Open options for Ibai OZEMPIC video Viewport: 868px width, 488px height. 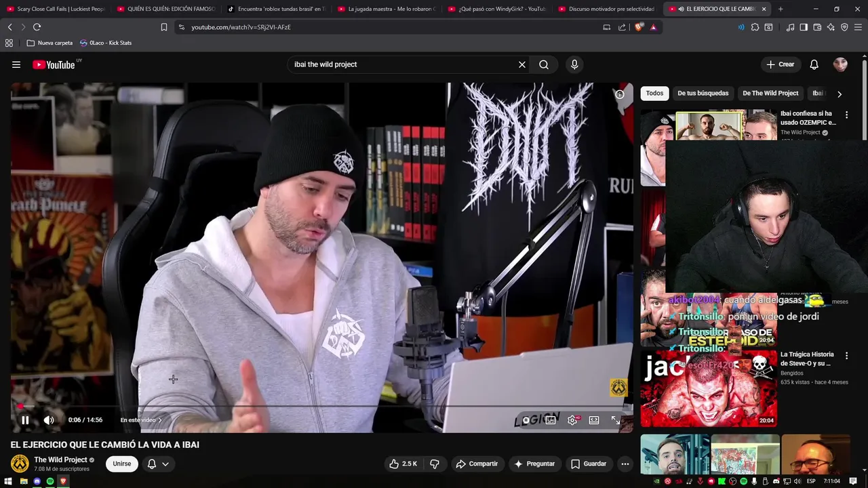tap(846, 115)
